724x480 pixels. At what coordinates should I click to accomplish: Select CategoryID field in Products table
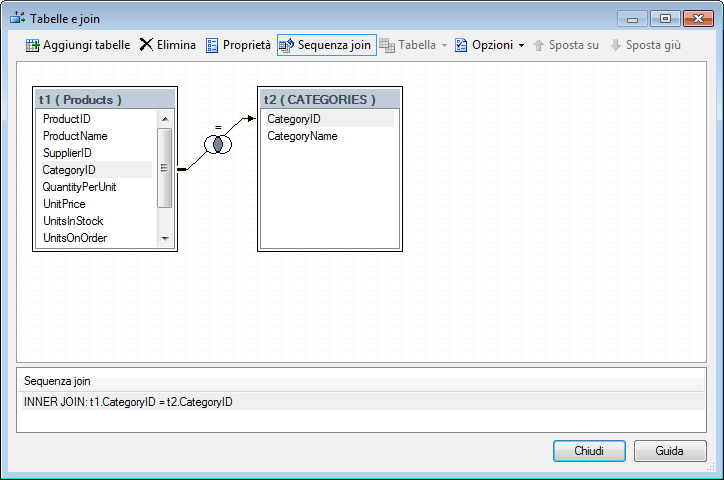(x=97, y=170)
